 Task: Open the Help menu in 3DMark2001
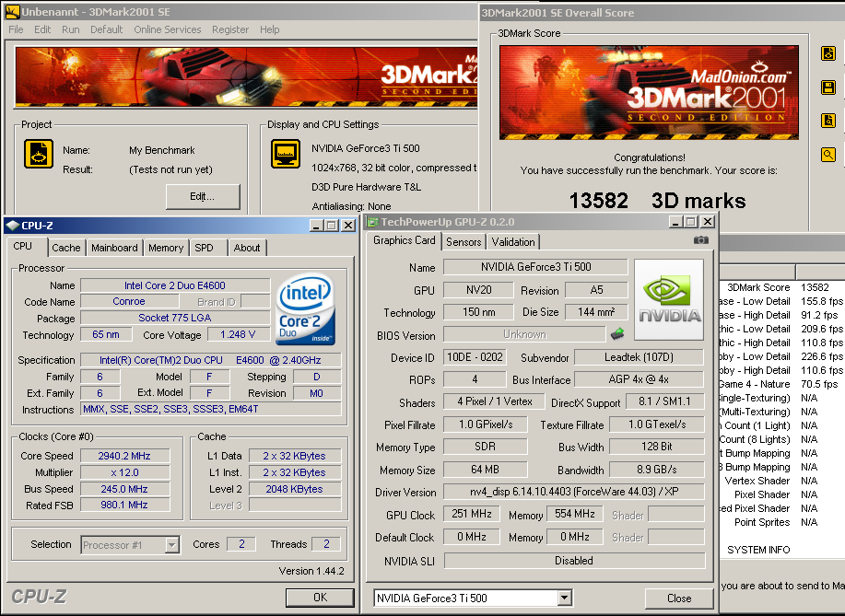269,29
